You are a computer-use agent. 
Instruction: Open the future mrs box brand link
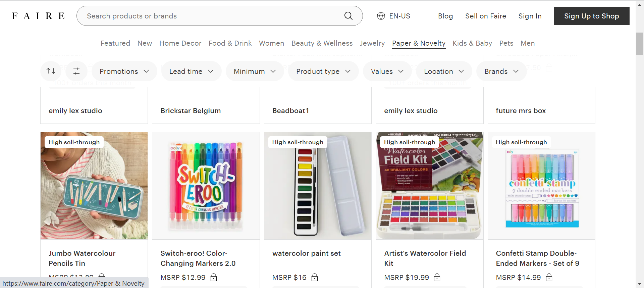coord(521,110)
